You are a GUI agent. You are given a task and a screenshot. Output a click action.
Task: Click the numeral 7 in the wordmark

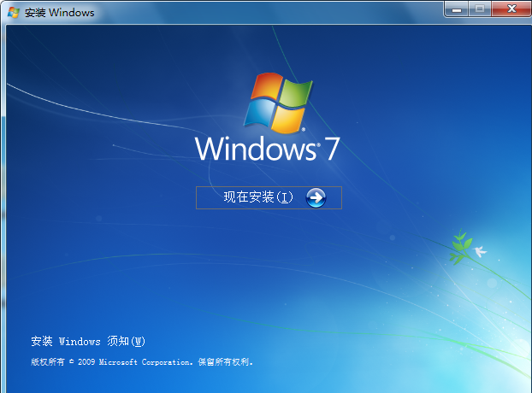(331, 149)
